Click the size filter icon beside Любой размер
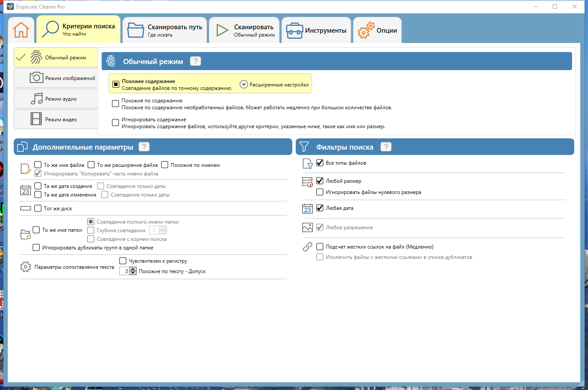The height and width of the screenshot is (390, 588). point(307,182)
